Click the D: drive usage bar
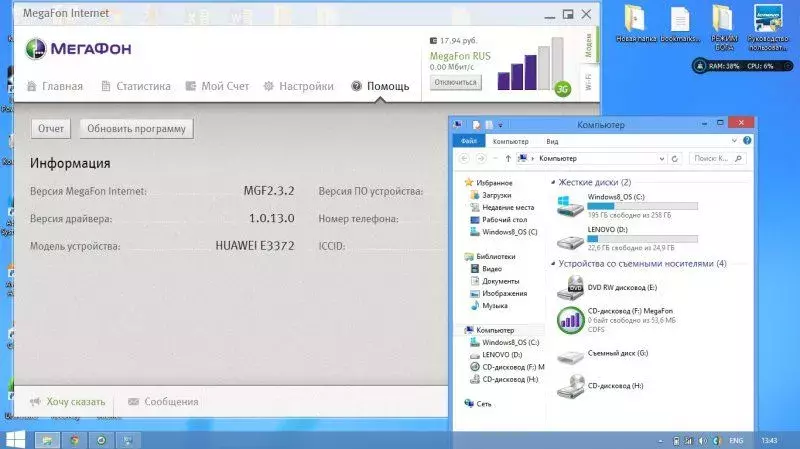The image size is (800, 449). [642, 239]
